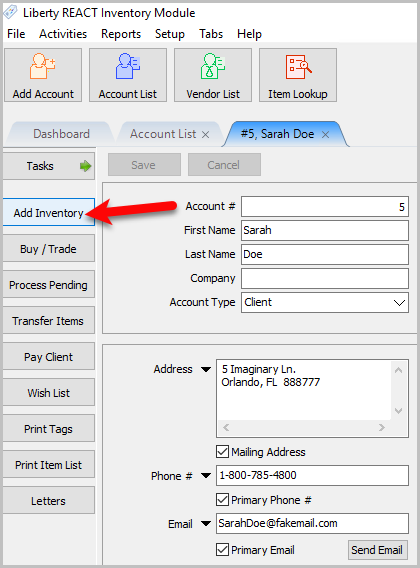Click the address box scroll down arrow
420x568 pixels.
pyautogui.click(x=399, y=411)
